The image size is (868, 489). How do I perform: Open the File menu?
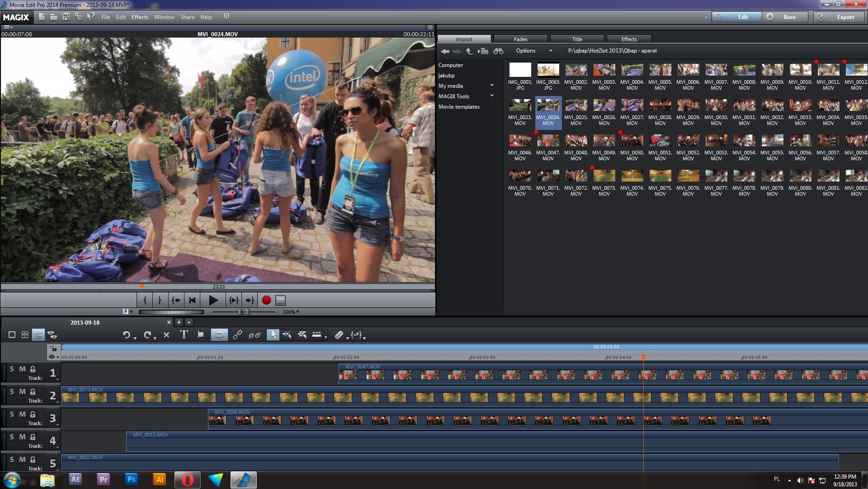point(105,17)
